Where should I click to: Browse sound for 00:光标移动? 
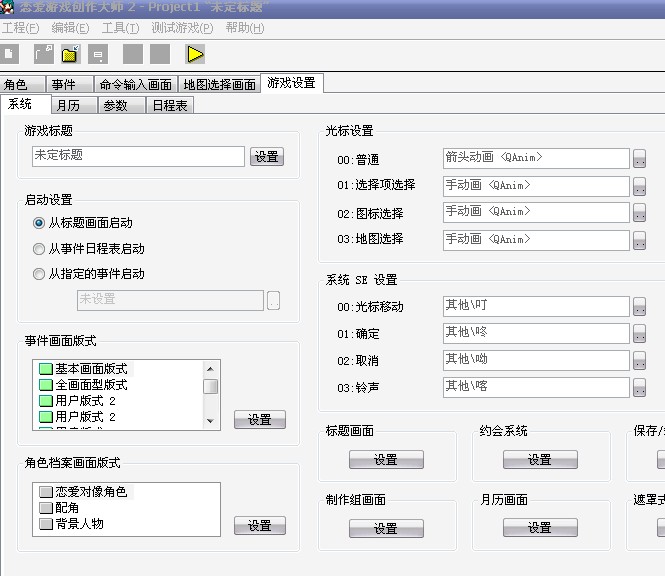point(640,306)
